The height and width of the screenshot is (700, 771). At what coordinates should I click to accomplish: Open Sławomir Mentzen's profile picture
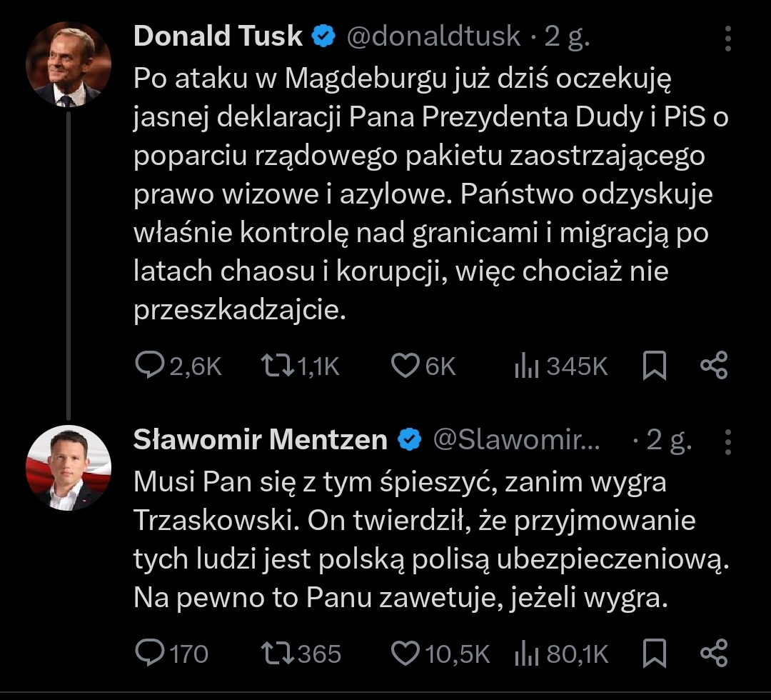[69, 469]
